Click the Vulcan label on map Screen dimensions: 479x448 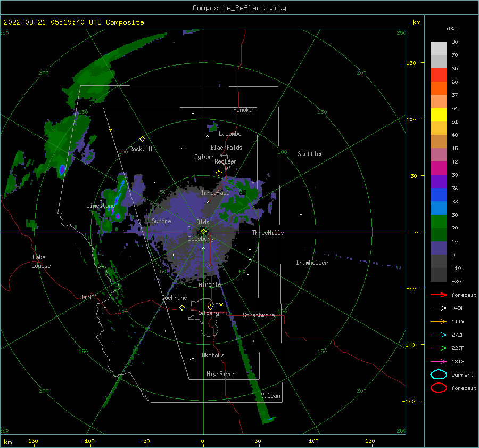(x=270, y=396)
